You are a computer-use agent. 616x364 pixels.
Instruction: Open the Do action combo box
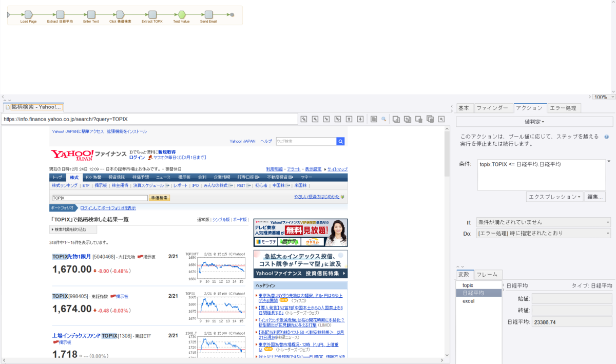544,234
